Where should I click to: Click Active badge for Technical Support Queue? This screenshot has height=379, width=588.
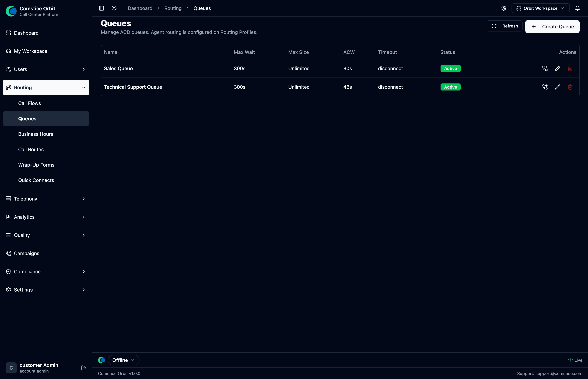(450, 87)
